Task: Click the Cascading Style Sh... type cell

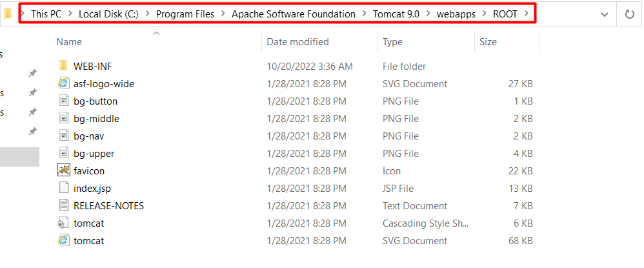Action: [x=425, y=223]
